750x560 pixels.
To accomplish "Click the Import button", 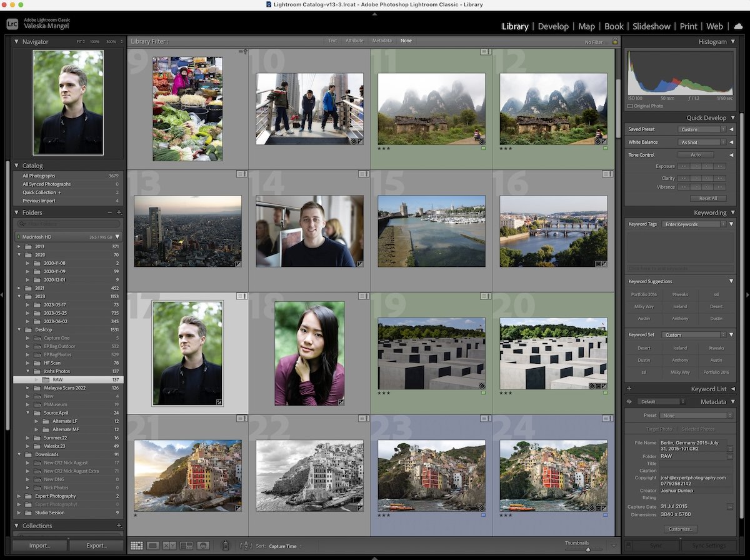I will pyautogui.click(x=40, y=546).
